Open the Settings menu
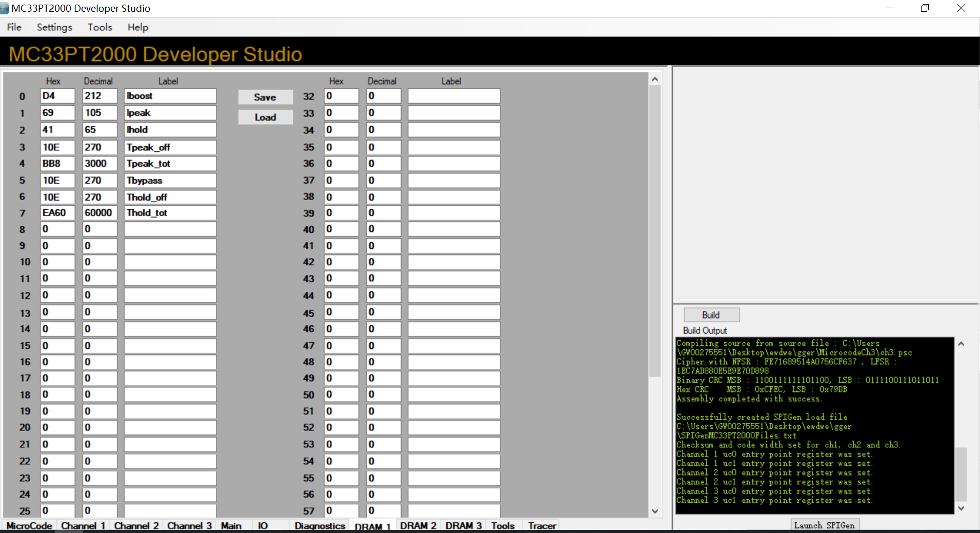Viewport: 980px width, 533px height. pos(54,27)
